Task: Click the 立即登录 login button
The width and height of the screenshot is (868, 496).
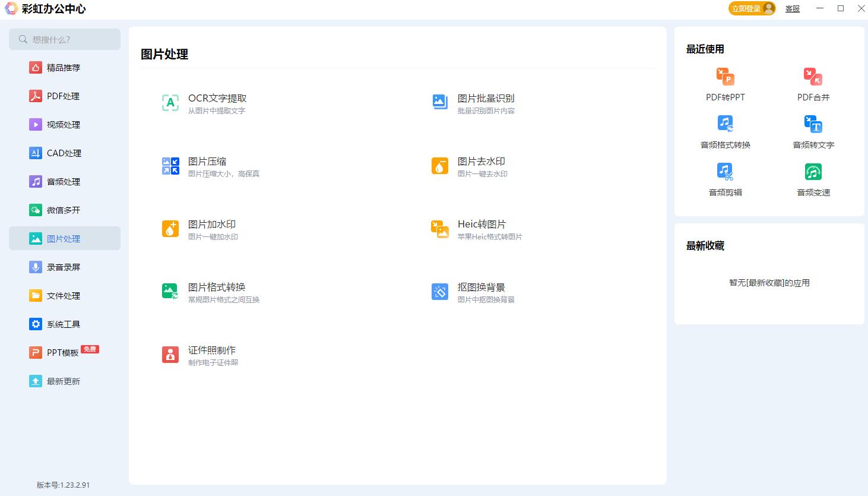Action: pyautogui.click(x=750, y=8)
